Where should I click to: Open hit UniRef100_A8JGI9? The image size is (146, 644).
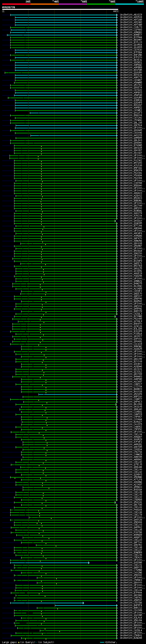pyautogui.click(x=131, y=15)
